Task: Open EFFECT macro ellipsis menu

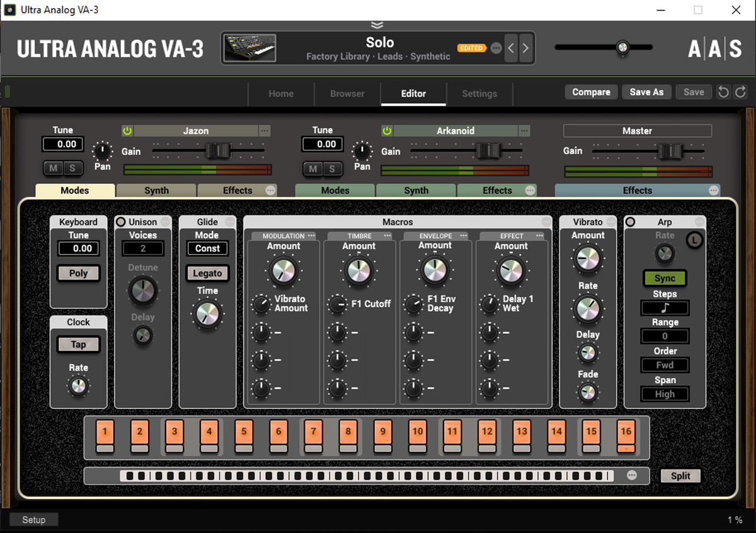Action: 539,236
